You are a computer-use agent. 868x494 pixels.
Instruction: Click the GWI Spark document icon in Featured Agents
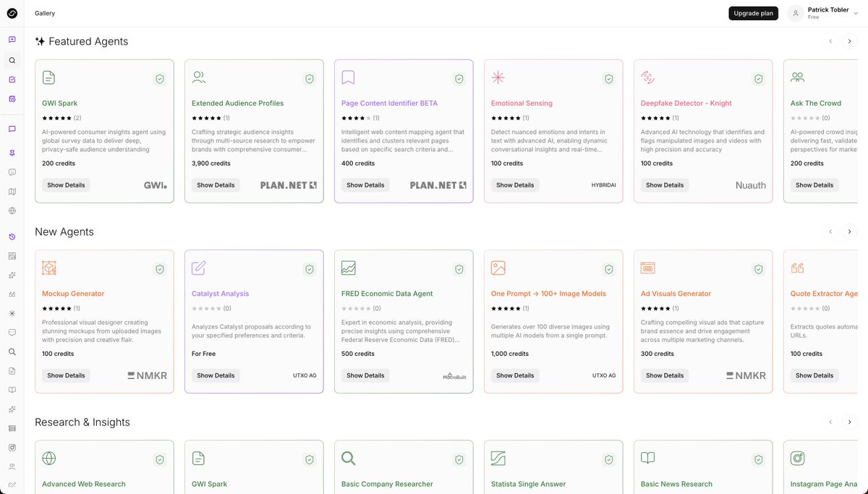tap(48, 77)
